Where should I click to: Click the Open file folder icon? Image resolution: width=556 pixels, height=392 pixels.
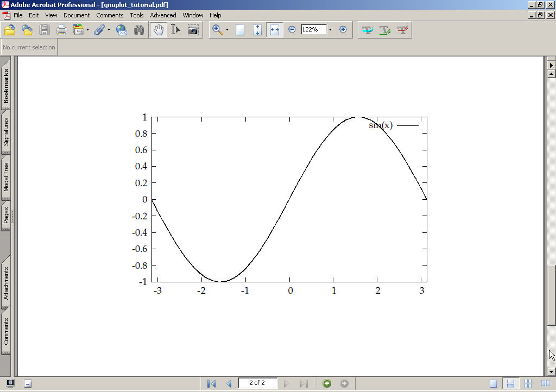9,30
